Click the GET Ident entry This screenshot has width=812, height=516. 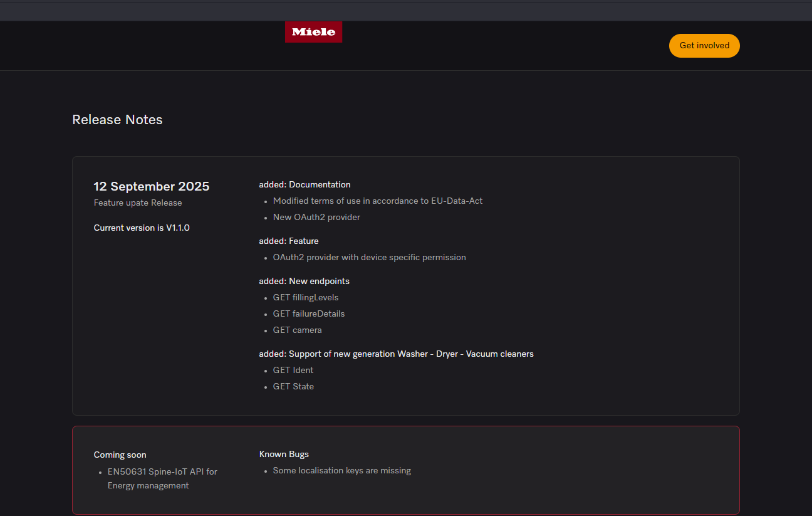pos(293,370)
